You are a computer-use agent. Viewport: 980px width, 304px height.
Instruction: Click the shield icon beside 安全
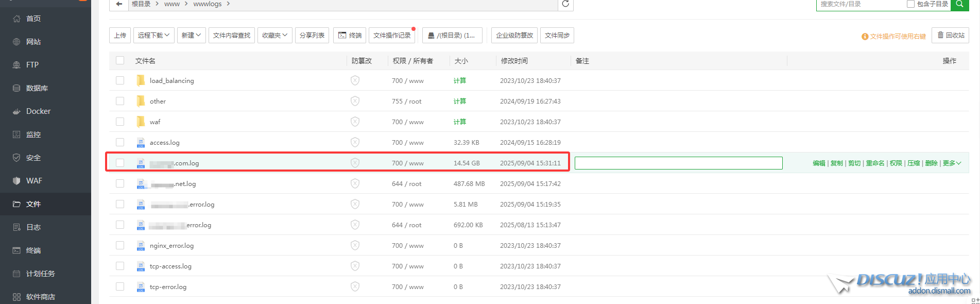pos(16,158)
